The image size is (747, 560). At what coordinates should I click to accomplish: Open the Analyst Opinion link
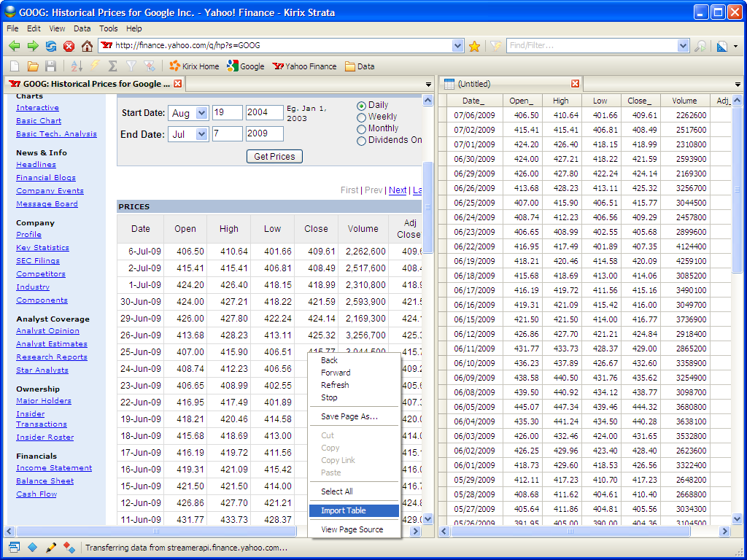tap(47, 331)
